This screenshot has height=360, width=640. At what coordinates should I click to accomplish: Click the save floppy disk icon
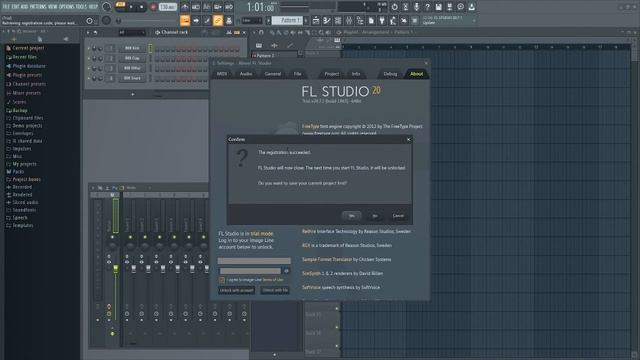pos(438,7)
